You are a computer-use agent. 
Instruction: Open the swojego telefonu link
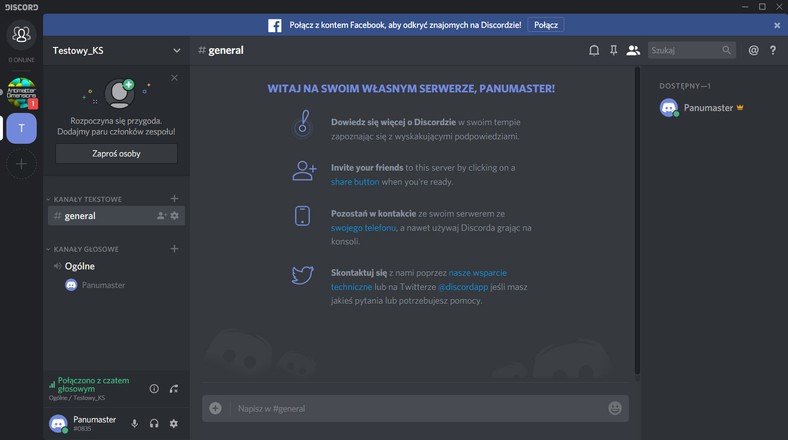(x=363, y=228)
